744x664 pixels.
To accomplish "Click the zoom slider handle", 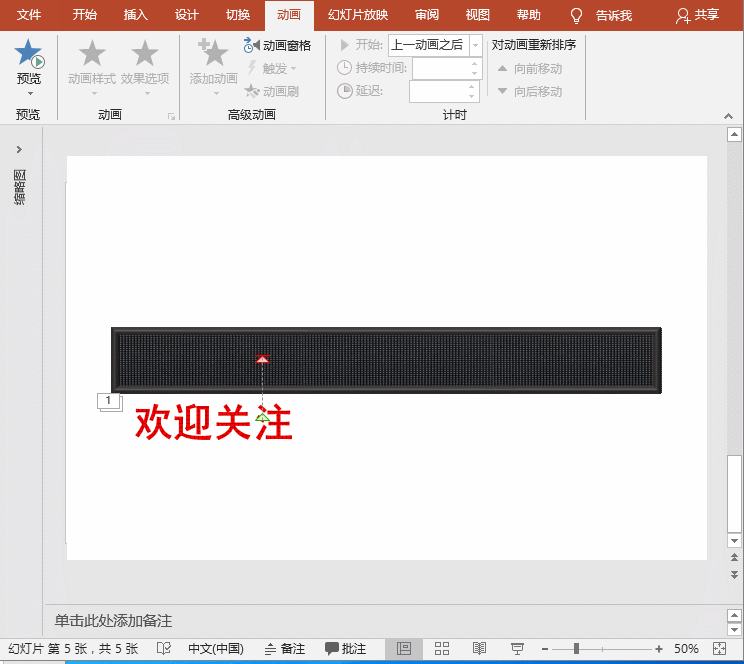I will pos(576,648).
